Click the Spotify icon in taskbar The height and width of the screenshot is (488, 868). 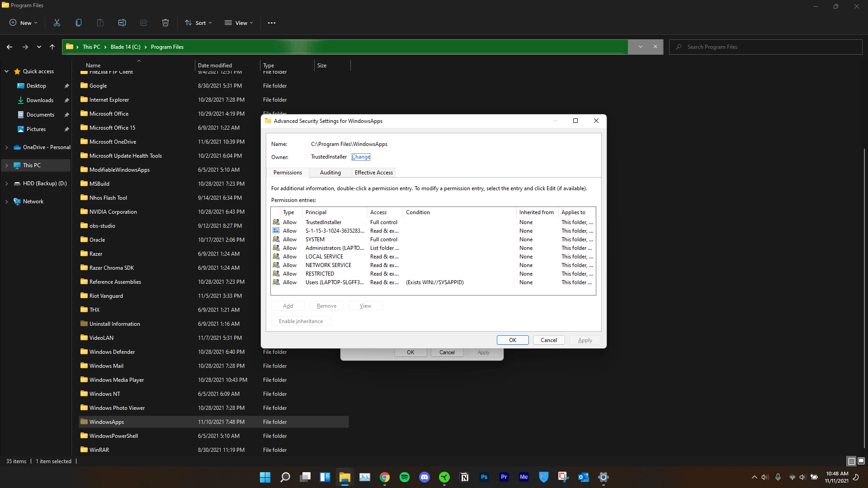tap(405, 477)
